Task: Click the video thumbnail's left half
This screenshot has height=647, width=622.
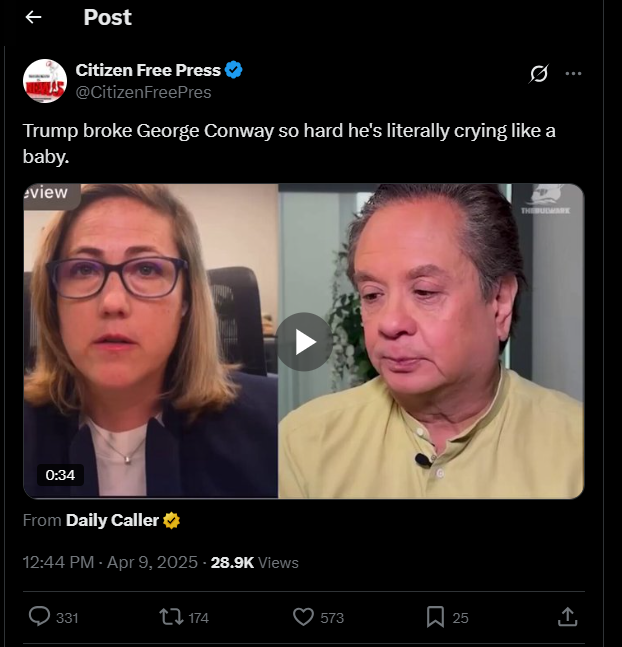Action: click(151, 341)
